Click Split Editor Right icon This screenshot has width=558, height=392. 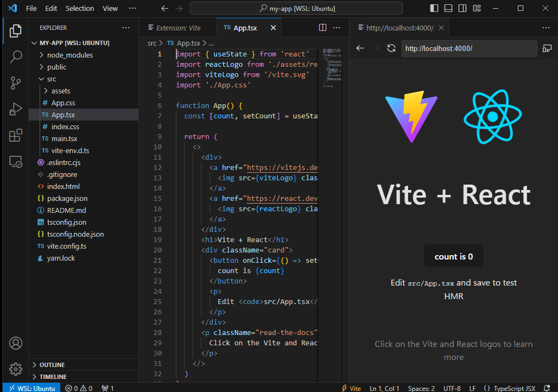[x=322, y=28]
